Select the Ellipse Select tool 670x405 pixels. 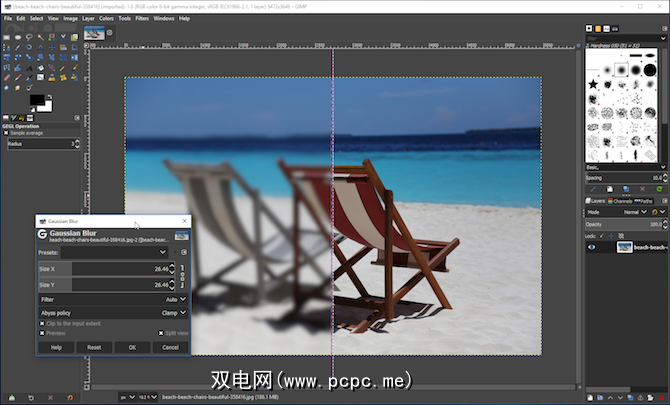point(17,37)
